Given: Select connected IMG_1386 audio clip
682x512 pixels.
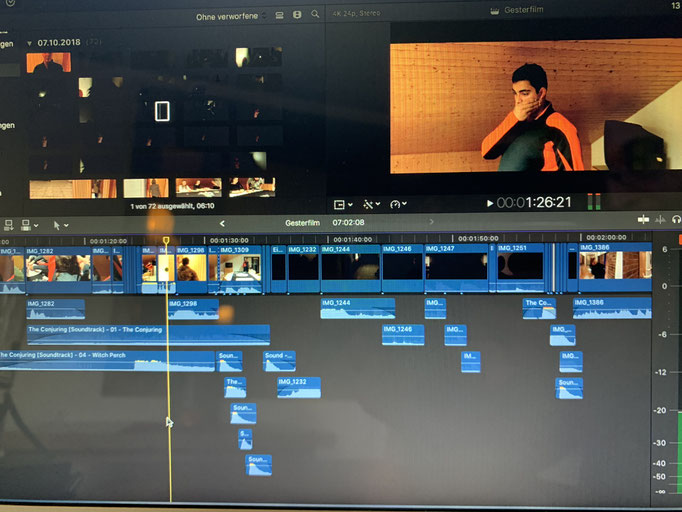Looking at the screenshot, I should point(612,308).
